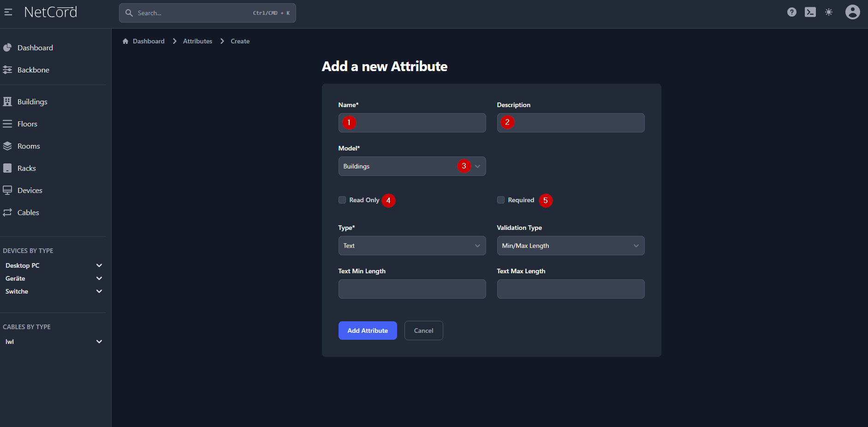Check the Required checkbox
This screenshot has height=427, width=868.
pos(501,200)
